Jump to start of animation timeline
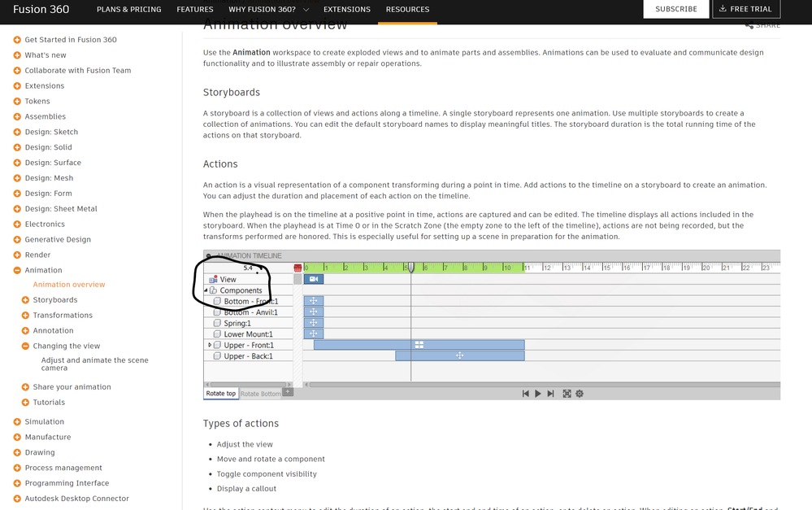This screenshot has height=510, width=812. tap(526, 394)
